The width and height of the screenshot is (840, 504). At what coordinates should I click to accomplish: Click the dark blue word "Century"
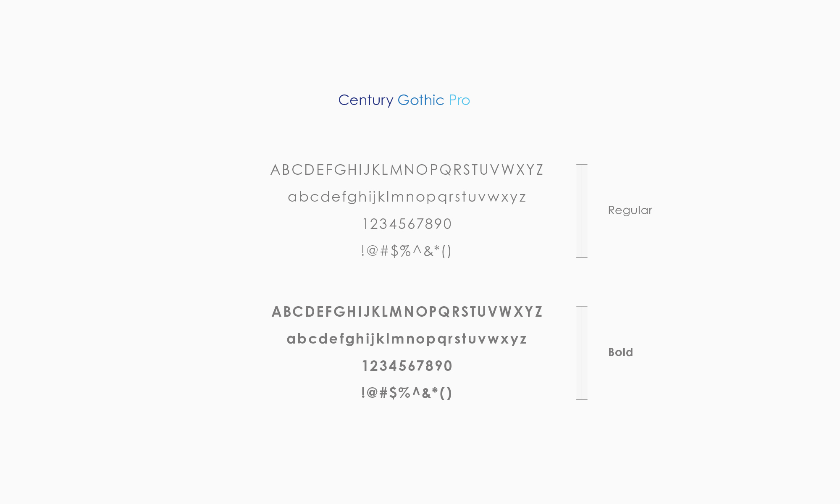[x=365, y=100]
